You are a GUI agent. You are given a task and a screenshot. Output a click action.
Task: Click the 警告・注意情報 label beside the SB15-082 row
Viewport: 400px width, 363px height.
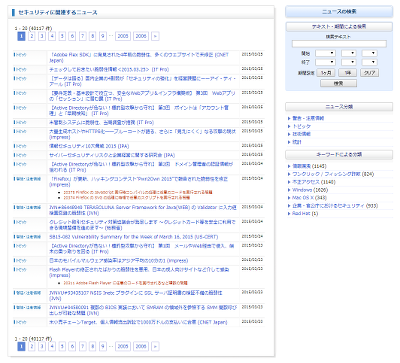click(x=27, y=236)
